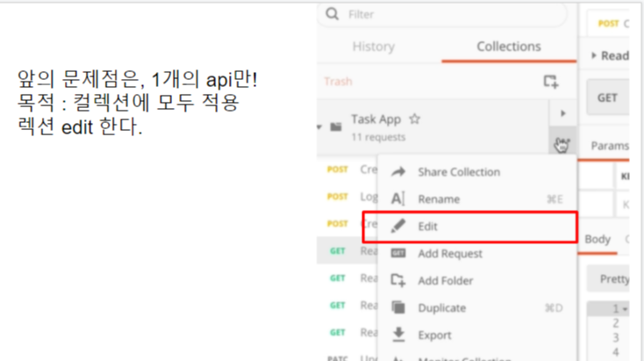Image resolution: width=644 pixels, height=361 pixels.
Task: Choose Add Request from context menu
Action: pos(476,254)
